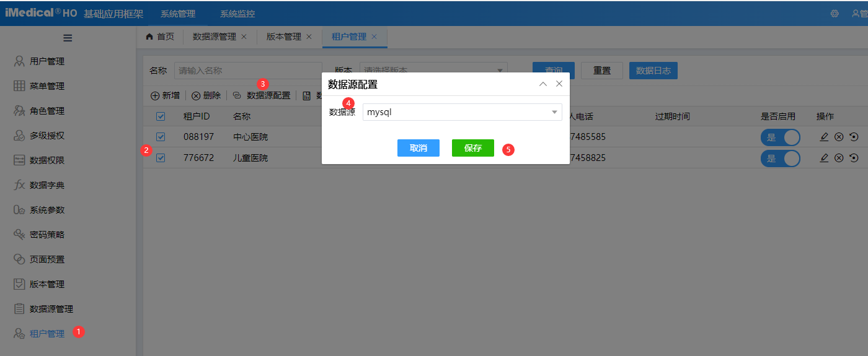Delete the 中心医院 row with circled-x icon
The height and width of the screenshot is (356, 868).
(x=839, y=137)
